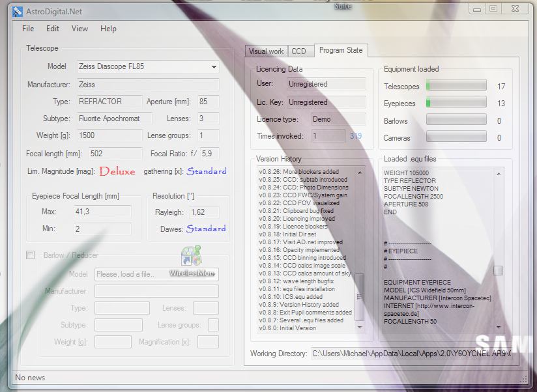Open the View menu
This screenshot has width=537, height=392.
[x=80, y=29]
